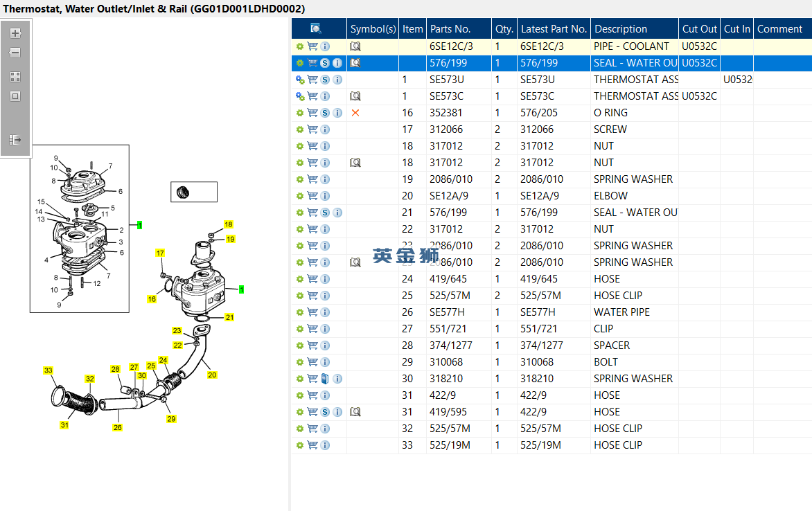This screenshot has width=812, height=511.
Task: Open the book symbol in the 6SE12C/3 row
Action: [355, 46]
